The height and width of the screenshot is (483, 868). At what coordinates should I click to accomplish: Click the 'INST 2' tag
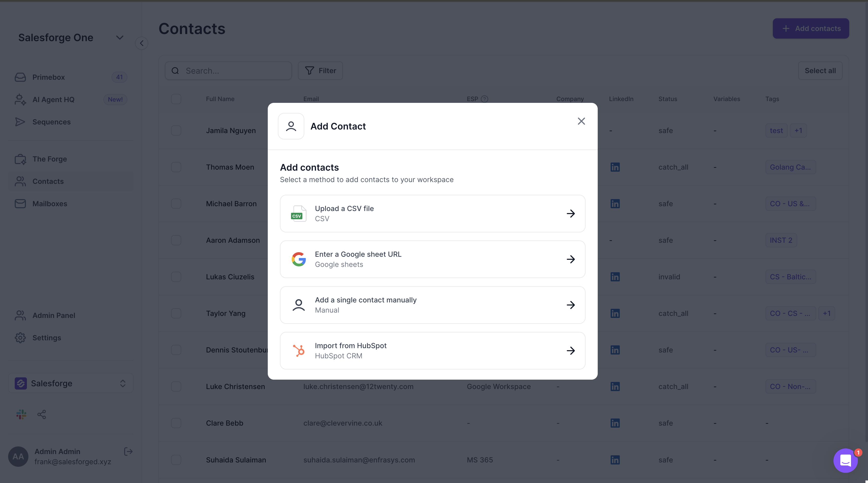pyautogui.click(x=781, y=240)
